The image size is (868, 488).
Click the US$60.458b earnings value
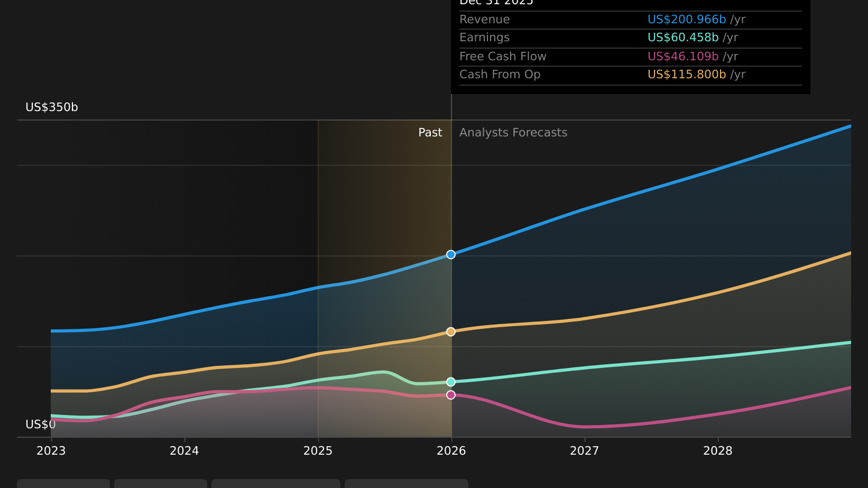click(x=682, y=38)
